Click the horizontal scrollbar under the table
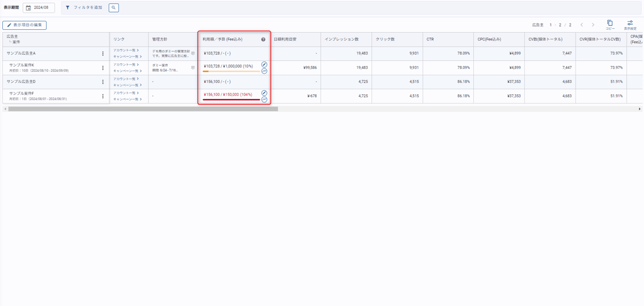The width and height of the screenshot is (644, 306). point(143,109)
